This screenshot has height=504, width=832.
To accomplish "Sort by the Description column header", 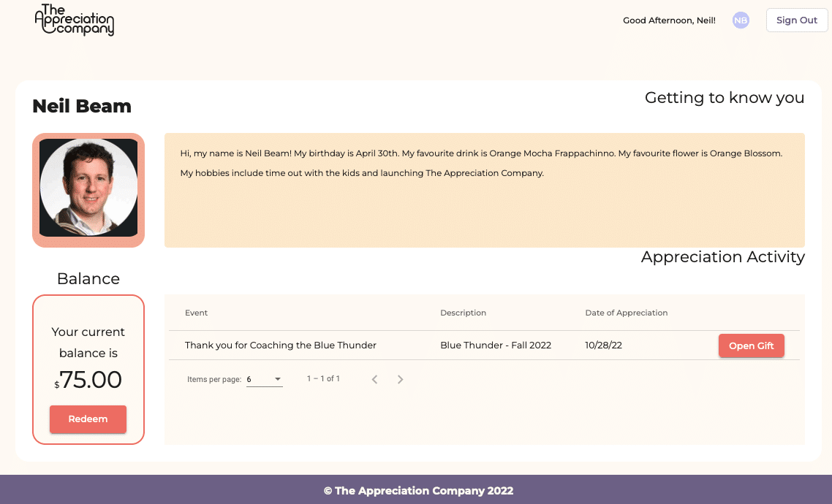I will click(x=463, y=313).
